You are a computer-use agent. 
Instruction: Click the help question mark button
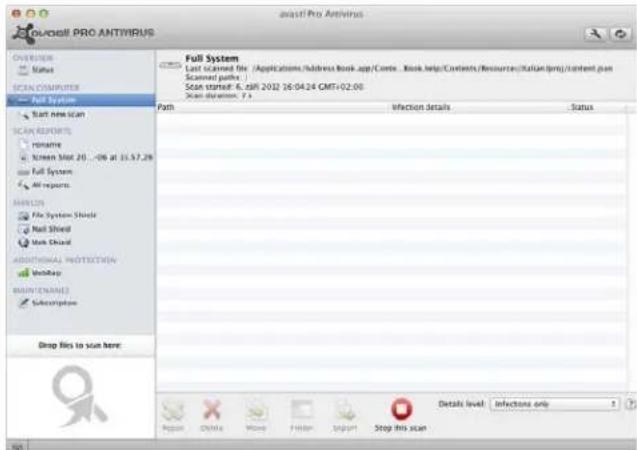tap(631, 404)
